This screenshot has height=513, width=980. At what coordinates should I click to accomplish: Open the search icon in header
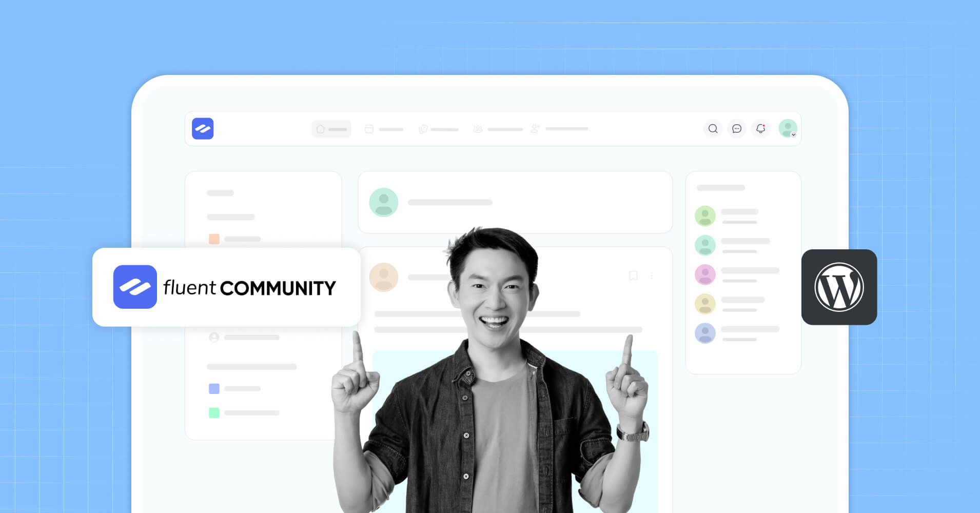coord(713,129)
